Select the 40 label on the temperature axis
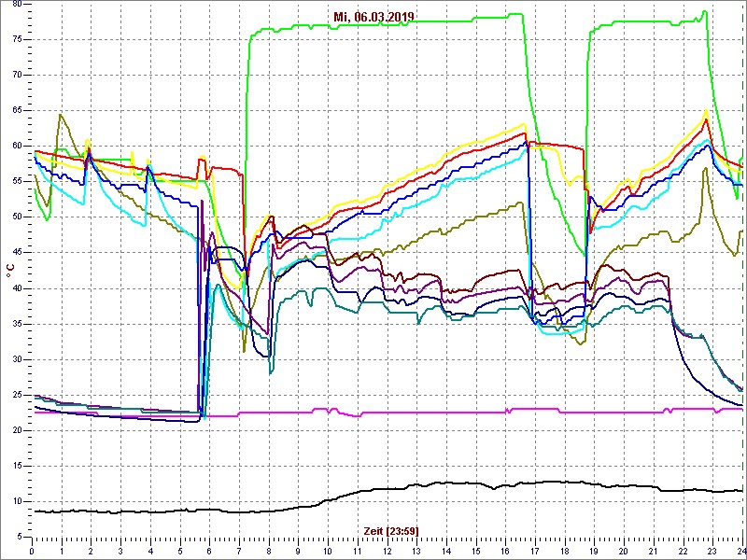Image resolution: width=747 pixels, height=560 pixels. [x=16, y=288]
